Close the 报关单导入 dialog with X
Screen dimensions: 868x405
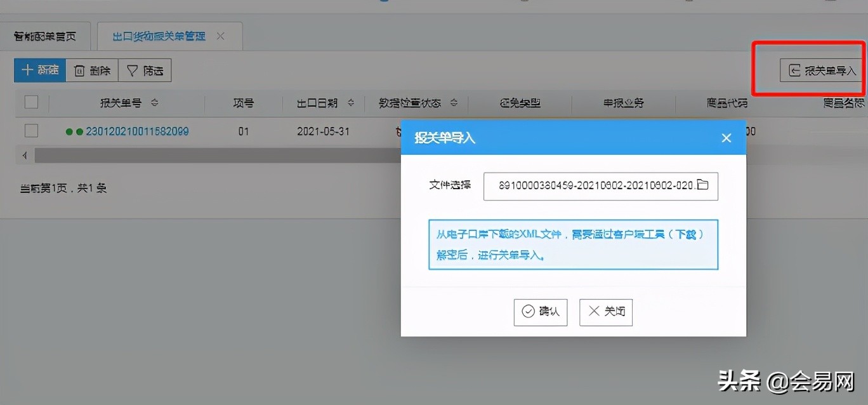coord(727,138)
